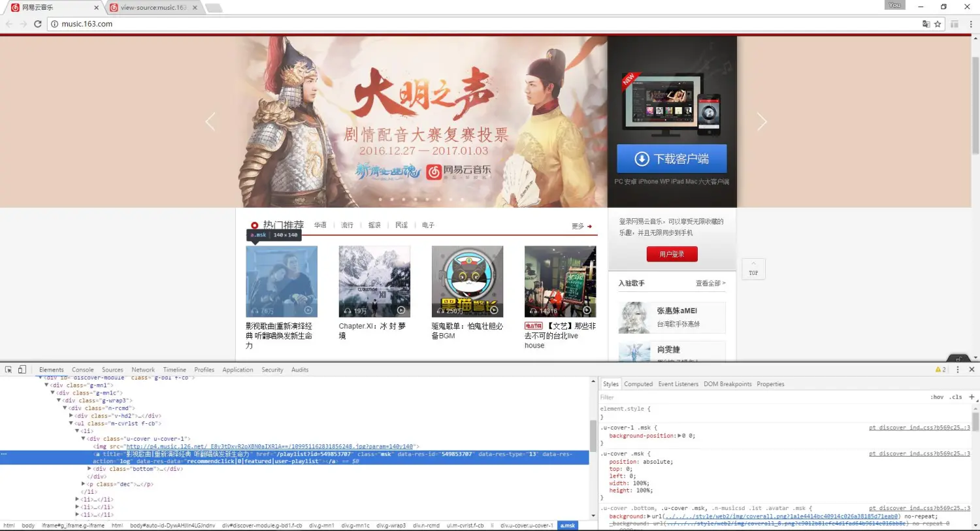Toggle :hov element state panel
Viewport: 980px width, 531px height.
click(x=937, y=397)
